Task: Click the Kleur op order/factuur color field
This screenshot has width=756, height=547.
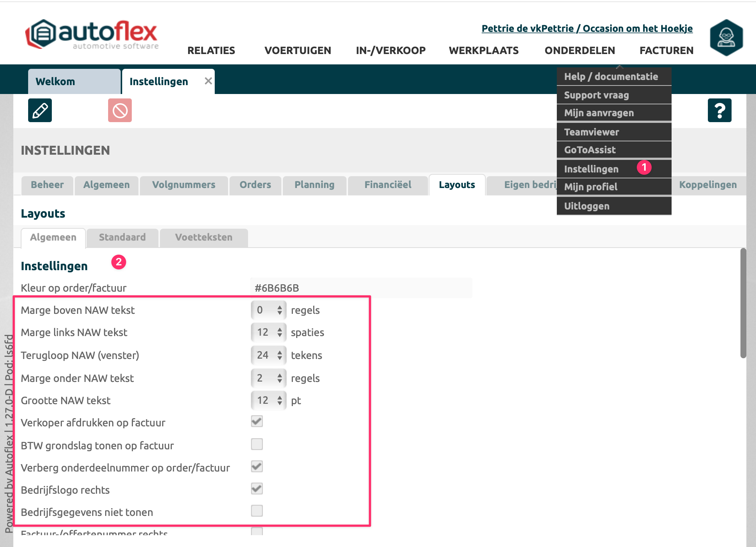Action: [x=361, y=288]
